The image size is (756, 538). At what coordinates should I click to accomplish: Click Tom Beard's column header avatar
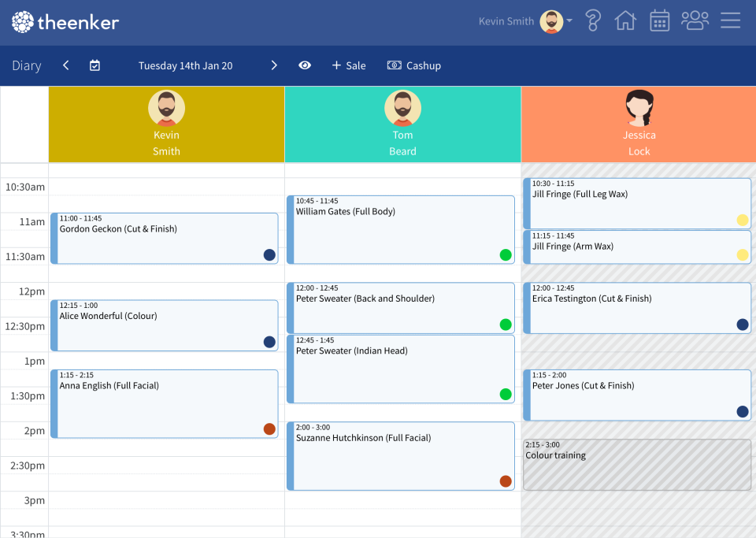click(402, 107)
